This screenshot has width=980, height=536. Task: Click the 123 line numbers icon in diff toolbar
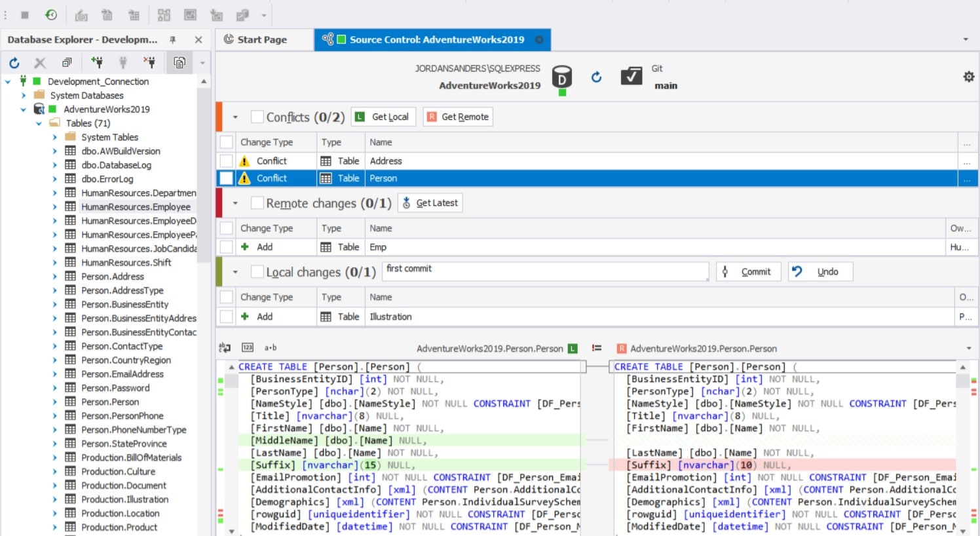[x=248, y=348]
